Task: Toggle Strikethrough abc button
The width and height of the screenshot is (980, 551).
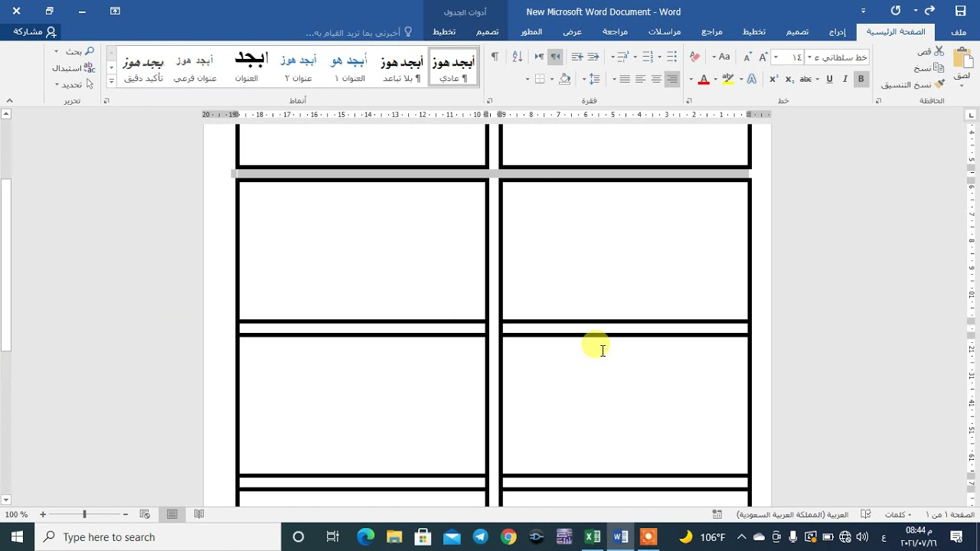Action: 805,79
